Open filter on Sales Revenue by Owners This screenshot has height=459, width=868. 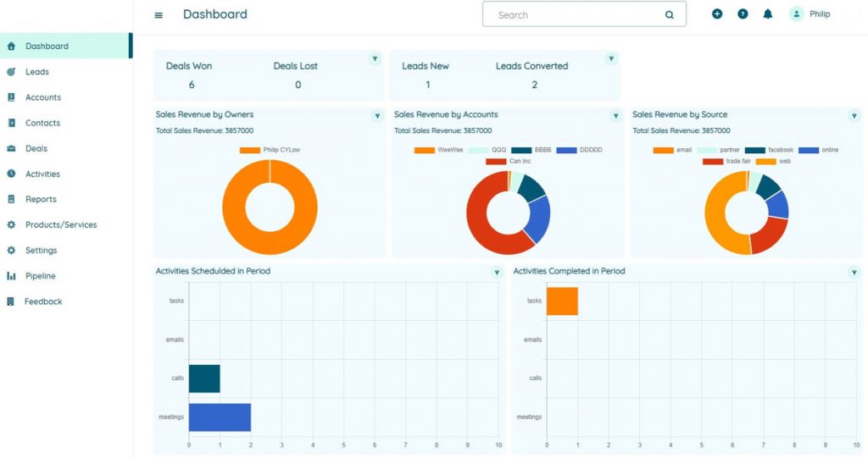378,116
